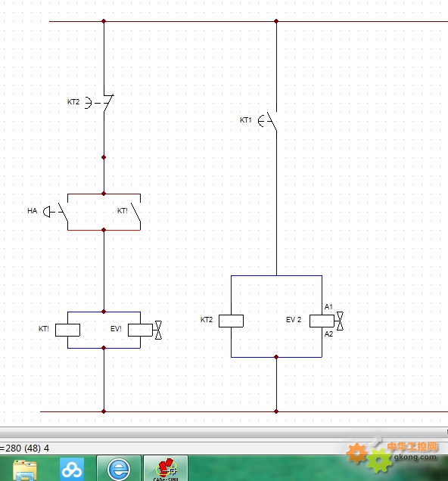Select the A1 terminal label

(328, 307)
